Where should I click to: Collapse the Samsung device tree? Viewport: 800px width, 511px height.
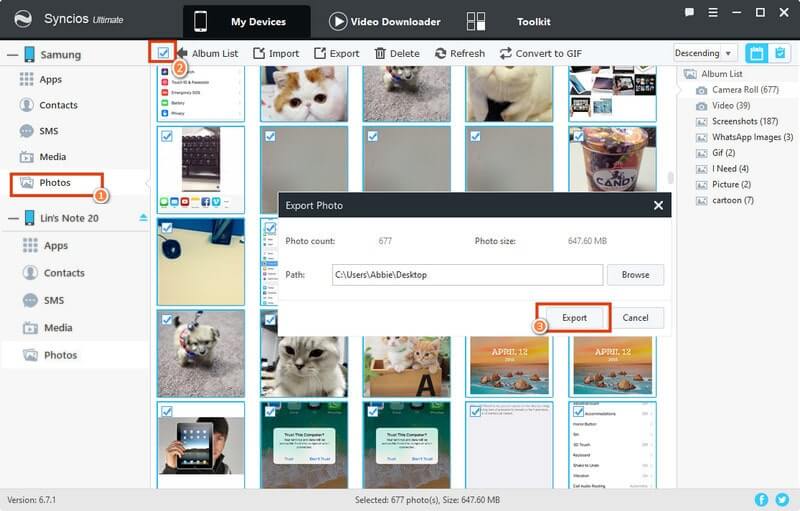coord(12,55)
